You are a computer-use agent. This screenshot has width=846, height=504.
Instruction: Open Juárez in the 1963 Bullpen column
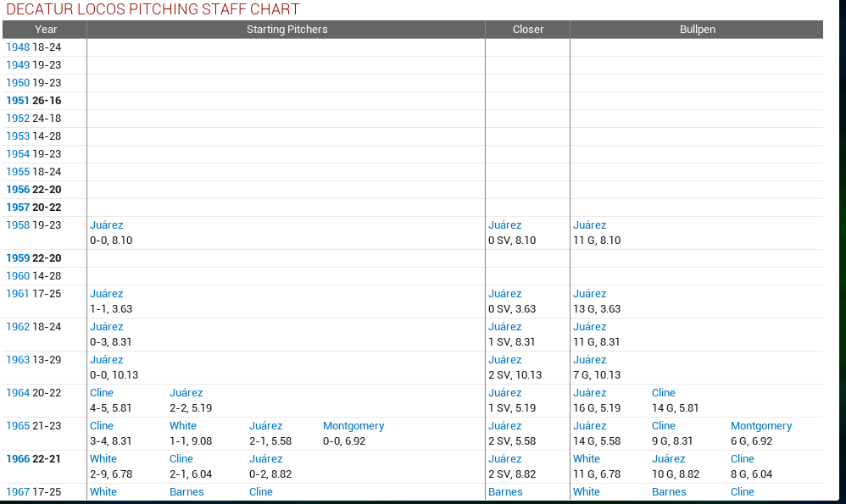pyautogui.click(x=590, y=360)
